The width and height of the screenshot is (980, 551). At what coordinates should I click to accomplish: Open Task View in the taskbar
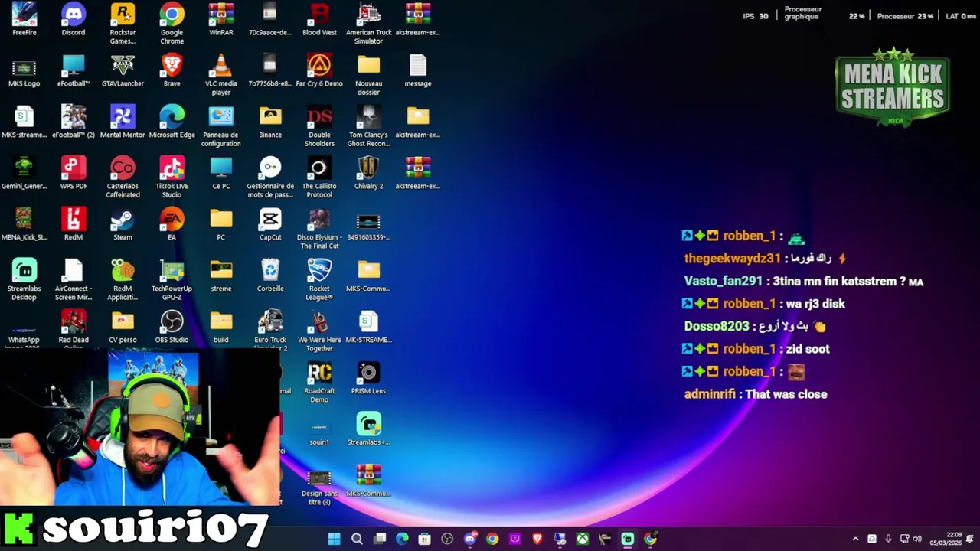click(380, 539)
